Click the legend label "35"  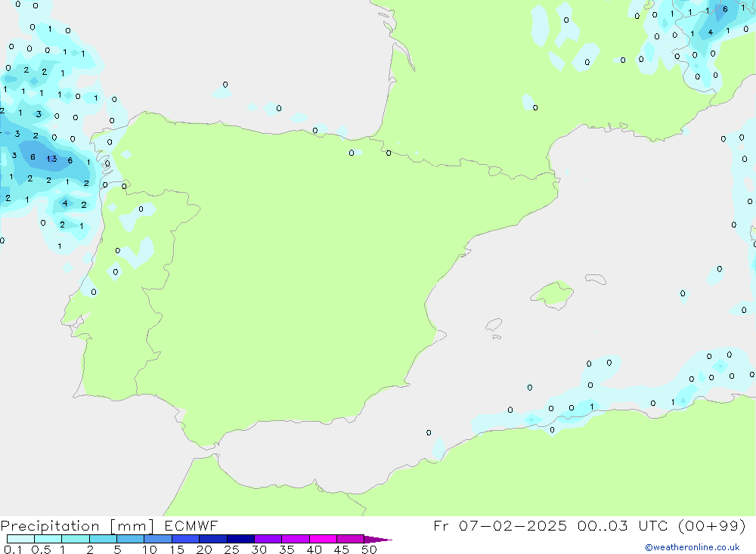pos(287,549)
